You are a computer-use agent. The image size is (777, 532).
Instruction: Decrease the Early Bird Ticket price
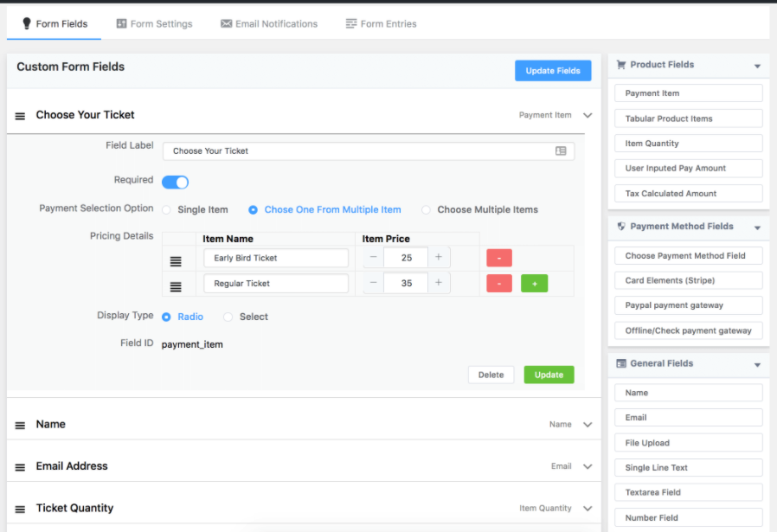(373, 257)
